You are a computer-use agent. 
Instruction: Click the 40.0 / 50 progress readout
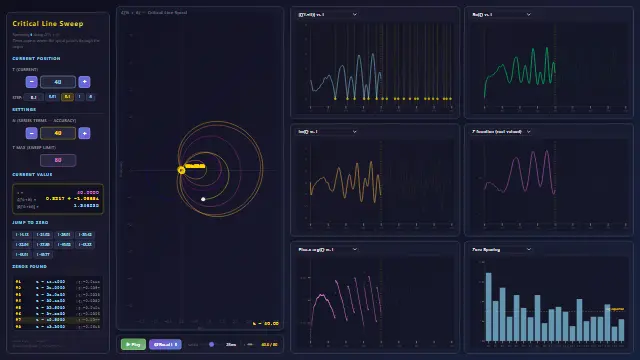click(269, 345)
